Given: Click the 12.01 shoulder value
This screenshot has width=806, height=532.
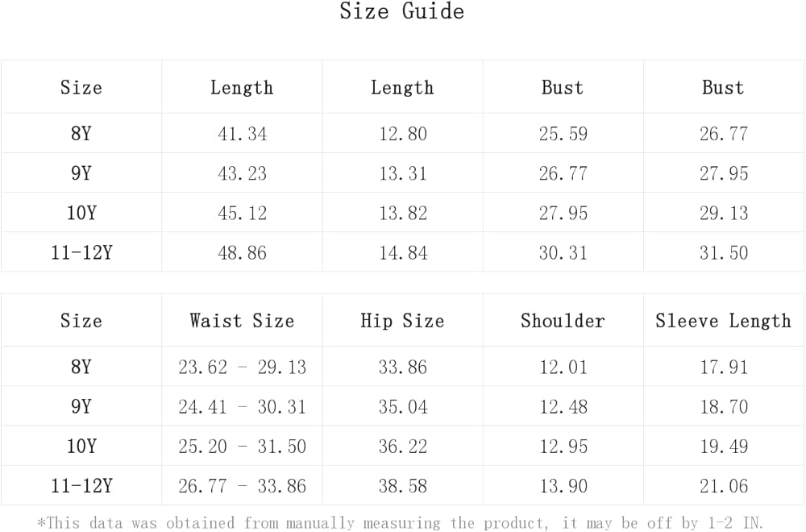Looking at the screenshot, I should coord(563,368).
